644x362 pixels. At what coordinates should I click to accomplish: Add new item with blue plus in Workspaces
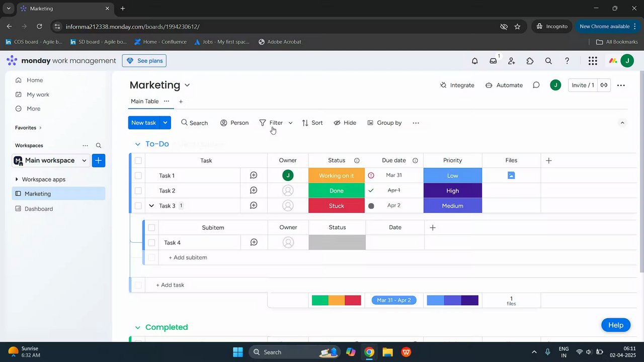point(99,160)
